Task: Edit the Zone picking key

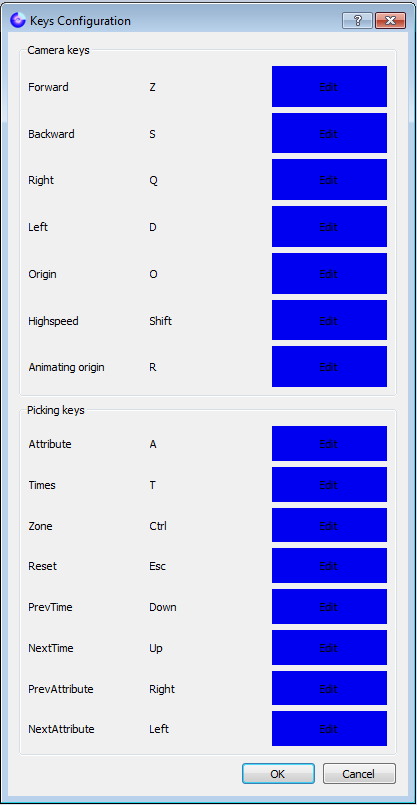Action: tap(329, 525)
